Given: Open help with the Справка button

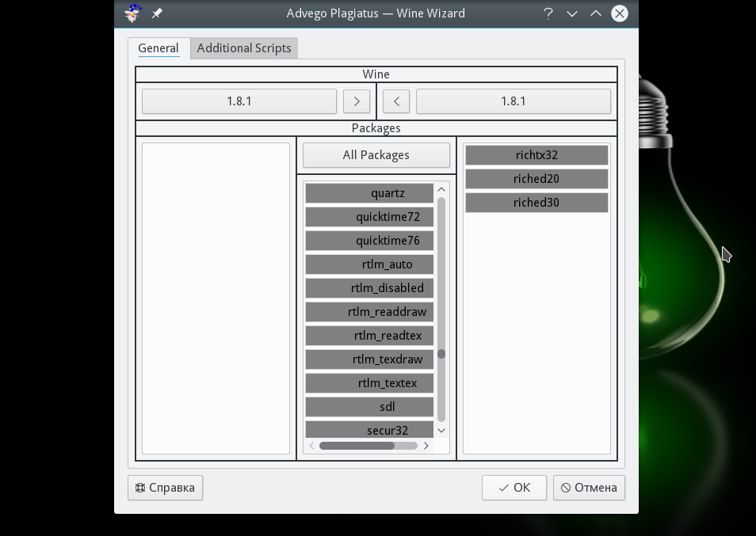Looking at the screenshot, I should [x=165, y=488].
